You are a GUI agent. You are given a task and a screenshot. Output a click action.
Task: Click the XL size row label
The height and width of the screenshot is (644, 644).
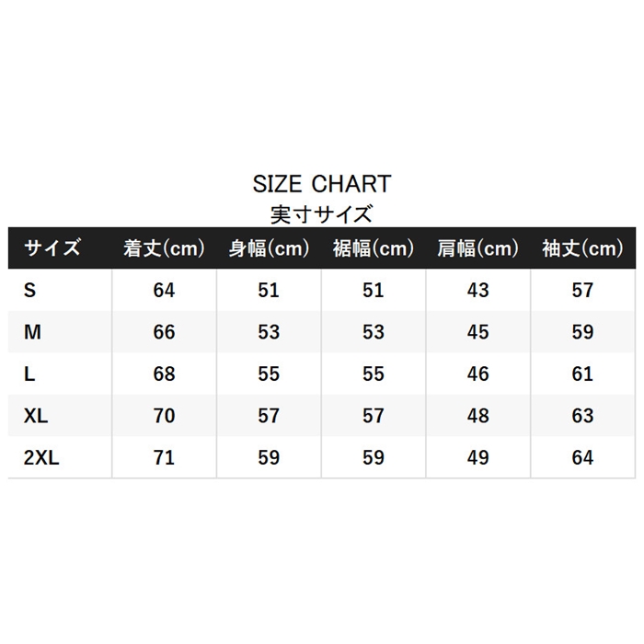[36, 416]
